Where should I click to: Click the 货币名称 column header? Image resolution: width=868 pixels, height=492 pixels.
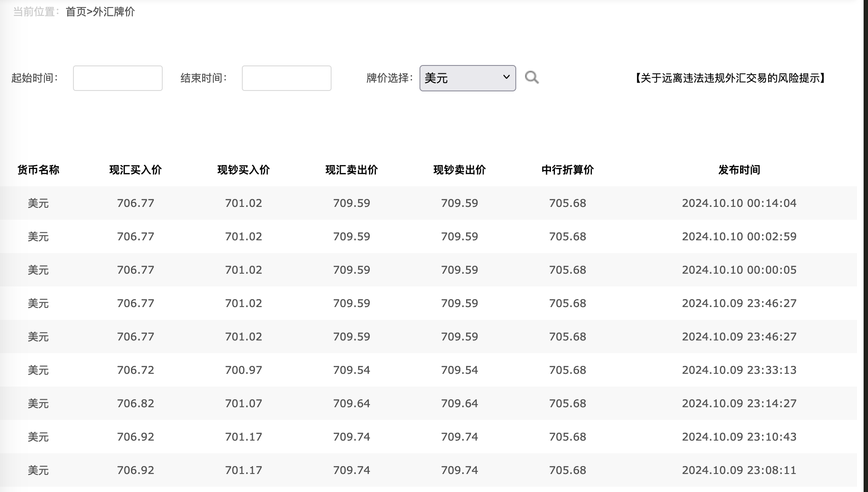[38, 170]
